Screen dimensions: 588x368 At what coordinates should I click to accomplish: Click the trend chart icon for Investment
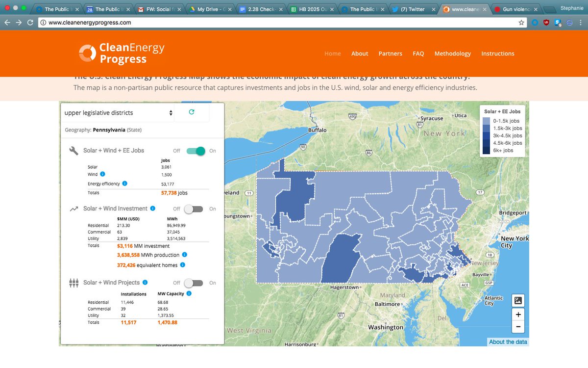[74, 209]
